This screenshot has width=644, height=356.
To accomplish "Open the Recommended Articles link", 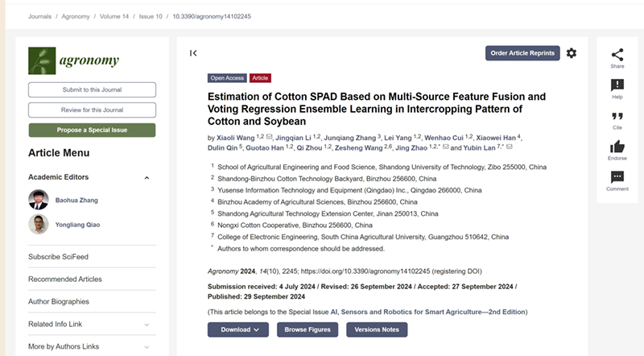I will point(65,279).
